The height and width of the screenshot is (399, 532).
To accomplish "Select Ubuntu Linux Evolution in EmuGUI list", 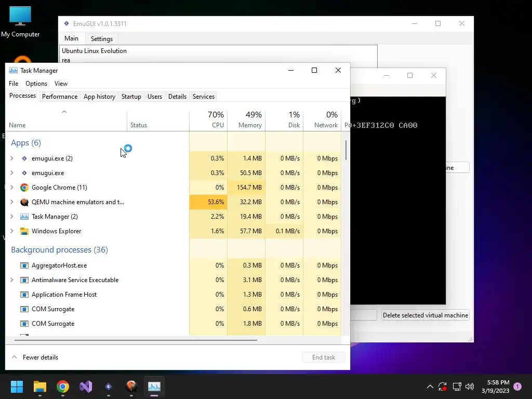I will pos(95,51).
